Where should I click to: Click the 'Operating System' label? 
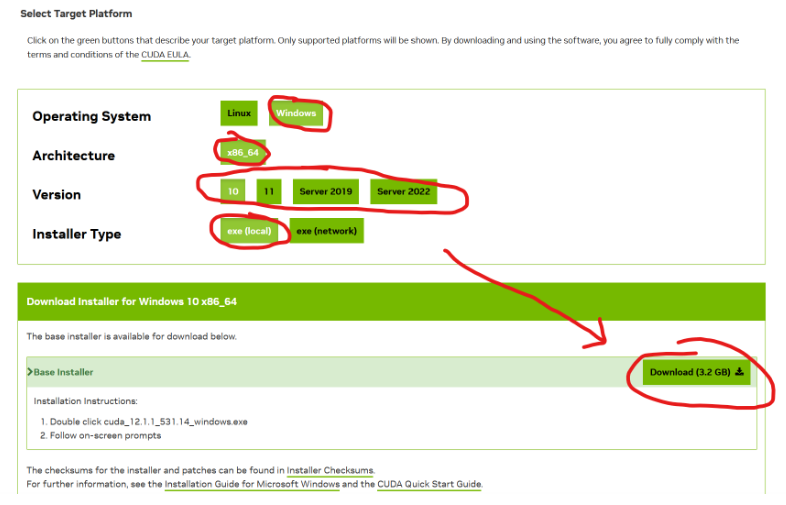(x=92, y=116)
